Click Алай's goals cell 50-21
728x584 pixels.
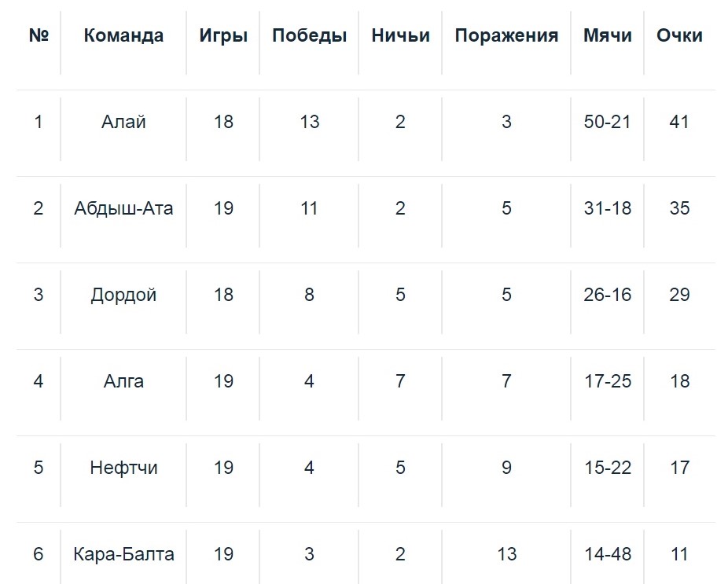tap(608, 122)
